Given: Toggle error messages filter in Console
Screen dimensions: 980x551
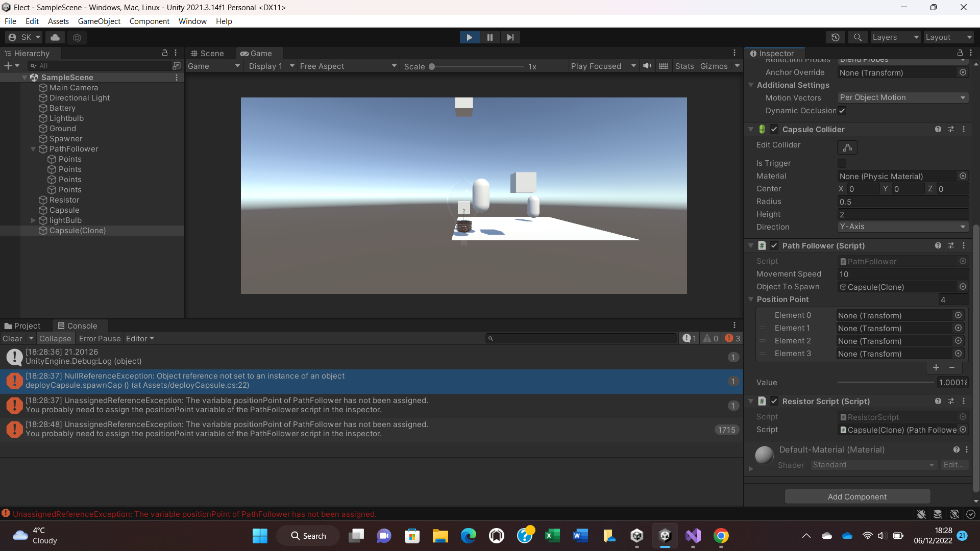Looking at the screenshot, I should pyautogui.click(x=732, y=338).
